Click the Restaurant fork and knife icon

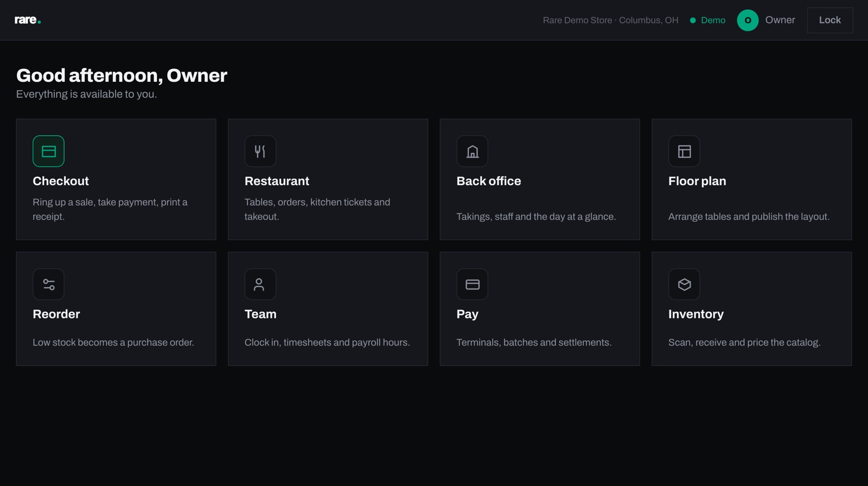[260, 151]
